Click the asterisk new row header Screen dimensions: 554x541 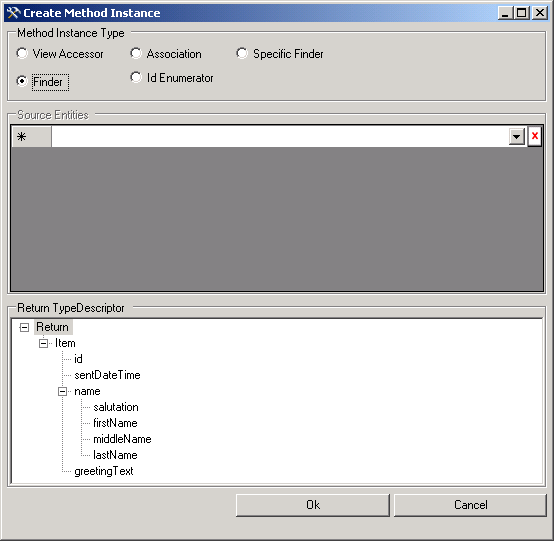click(x=31, y=136)
